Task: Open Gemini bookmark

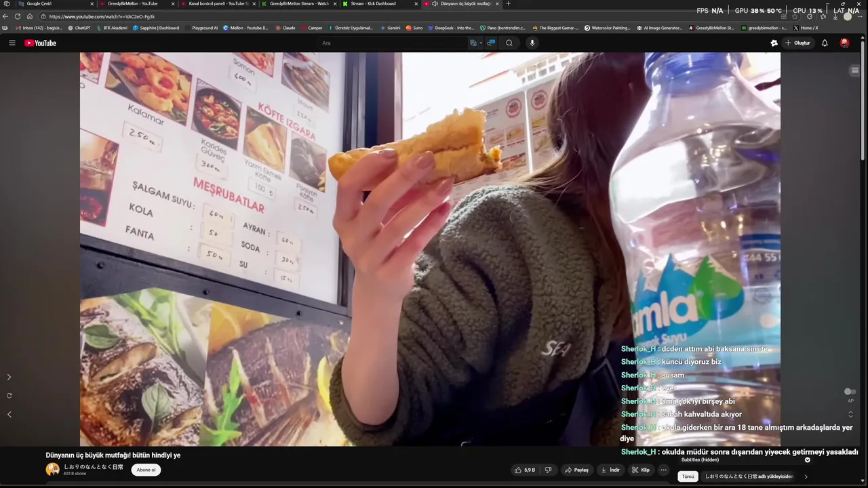Action: [x=390, y=28]
